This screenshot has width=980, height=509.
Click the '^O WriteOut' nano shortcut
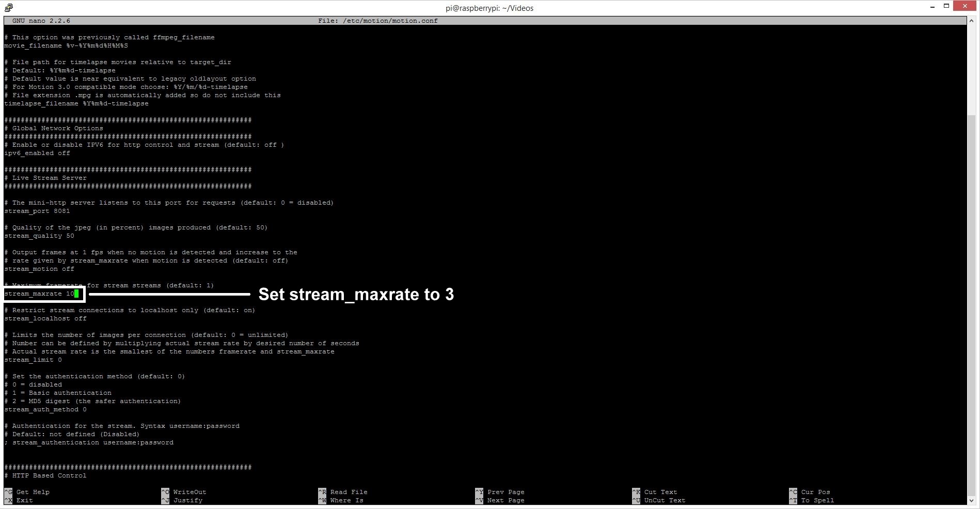(x=184, y=492)
